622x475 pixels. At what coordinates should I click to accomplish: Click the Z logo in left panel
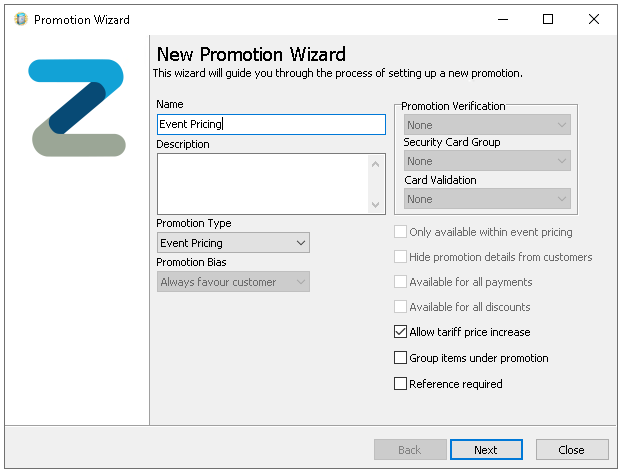click(x=77, y=108)
